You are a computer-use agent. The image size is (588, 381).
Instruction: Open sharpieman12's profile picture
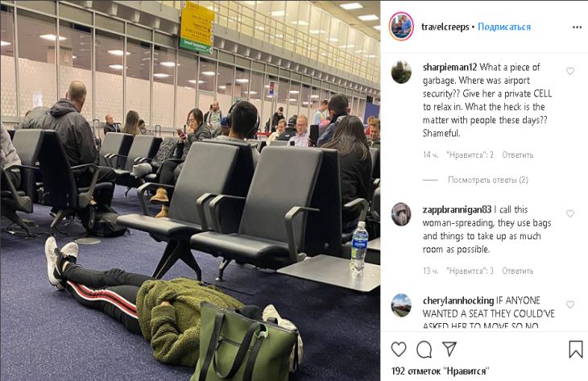(401, 72)
